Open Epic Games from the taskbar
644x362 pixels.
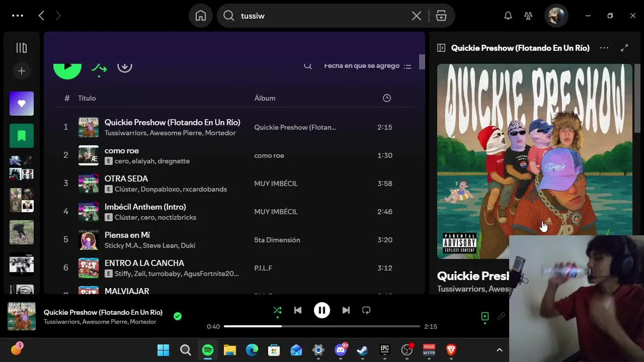click(385, 350)
